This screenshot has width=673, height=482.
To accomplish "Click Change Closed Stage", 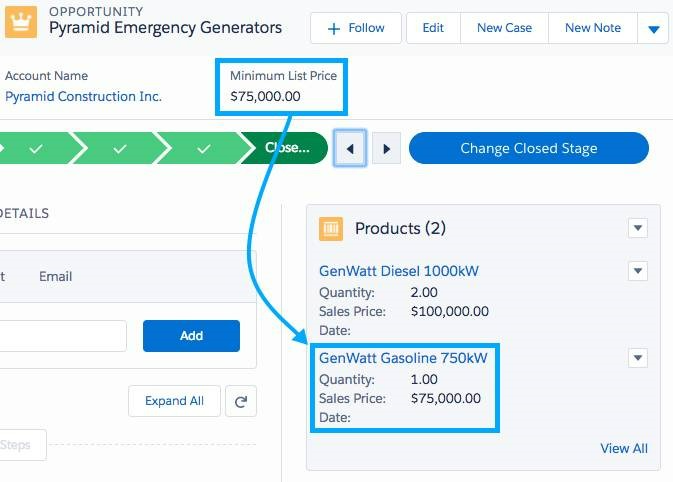I will (x=528, y=149).
